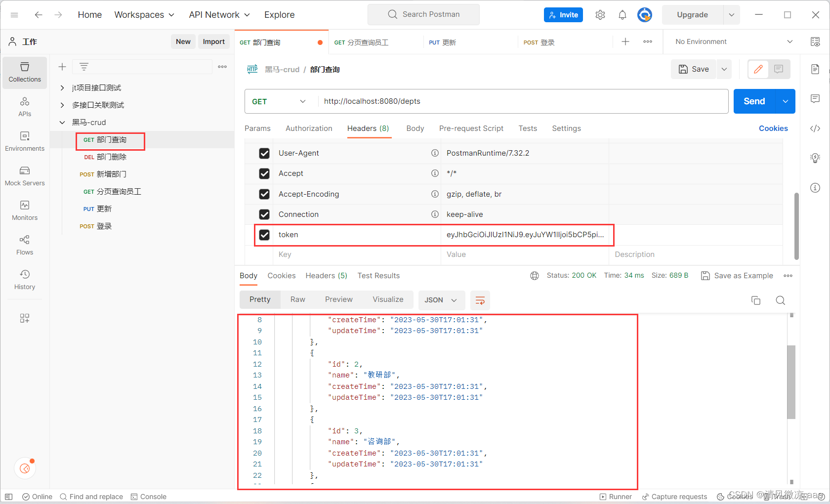Uncheck the token header

pos(264,235)
